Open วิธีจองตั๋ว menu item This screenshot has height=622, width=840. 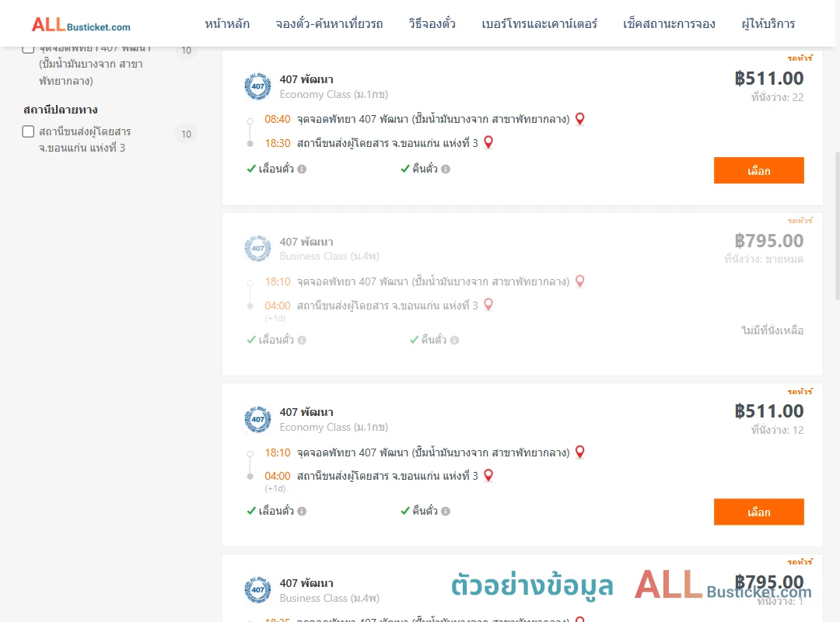(432, 23)
